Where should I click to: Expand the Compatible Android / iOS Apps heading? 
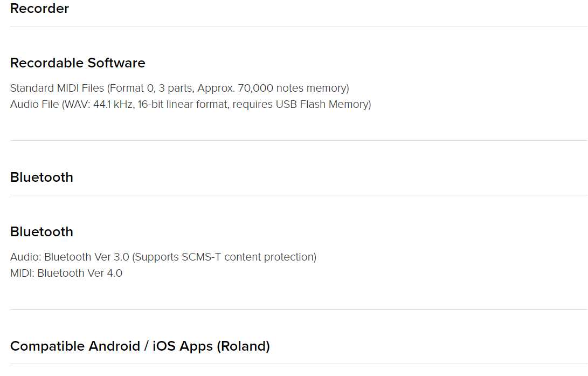tap(140, 346)
